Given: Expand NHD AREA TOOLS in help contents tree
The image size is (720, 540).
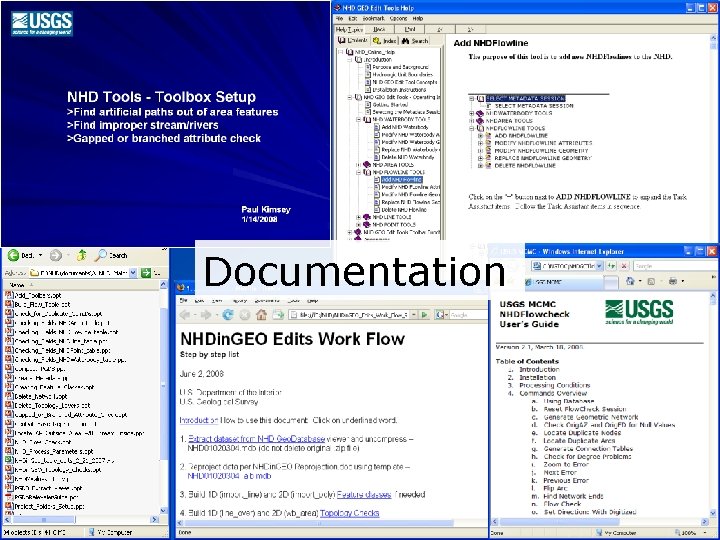Looking at the screenshot, I should (359, 164).
